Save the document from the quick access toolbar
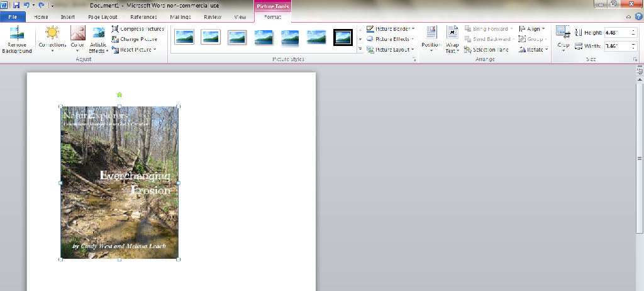Image resolution: width=644 pixels, height=291 pixels. point(16,5)
